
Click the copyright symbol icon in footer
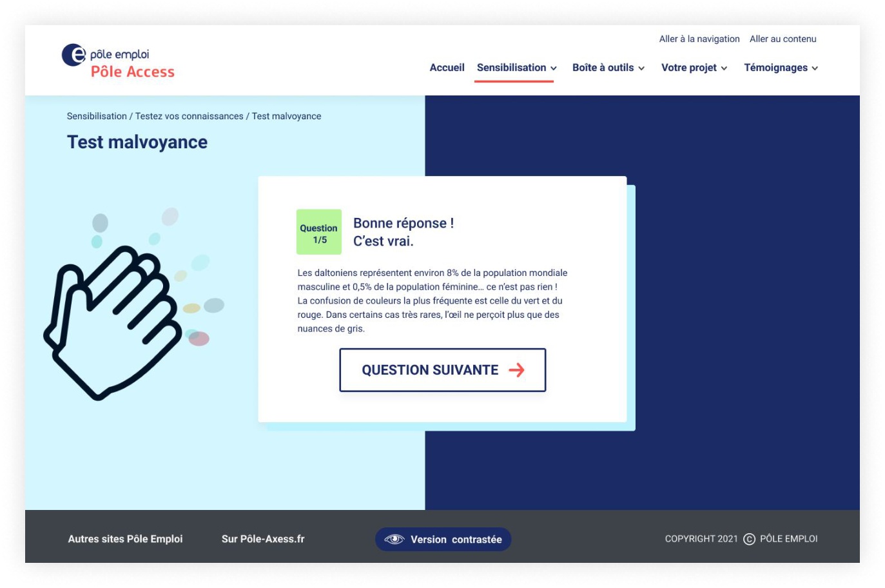[x=749, y=539]
